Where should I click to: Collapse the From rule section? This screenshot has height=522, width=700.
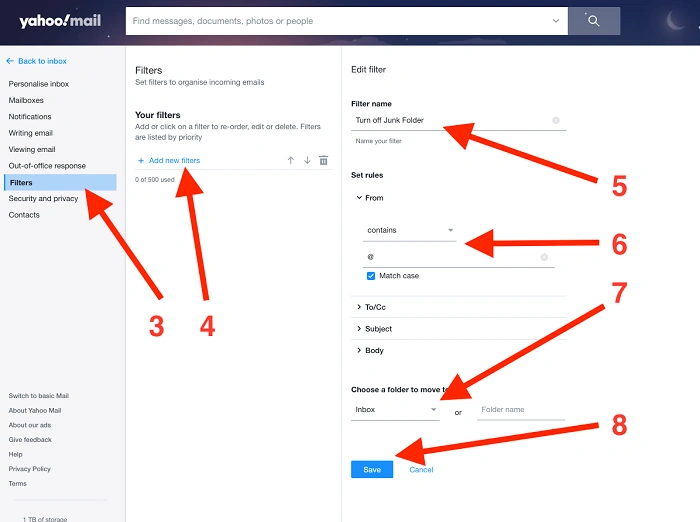370,198
